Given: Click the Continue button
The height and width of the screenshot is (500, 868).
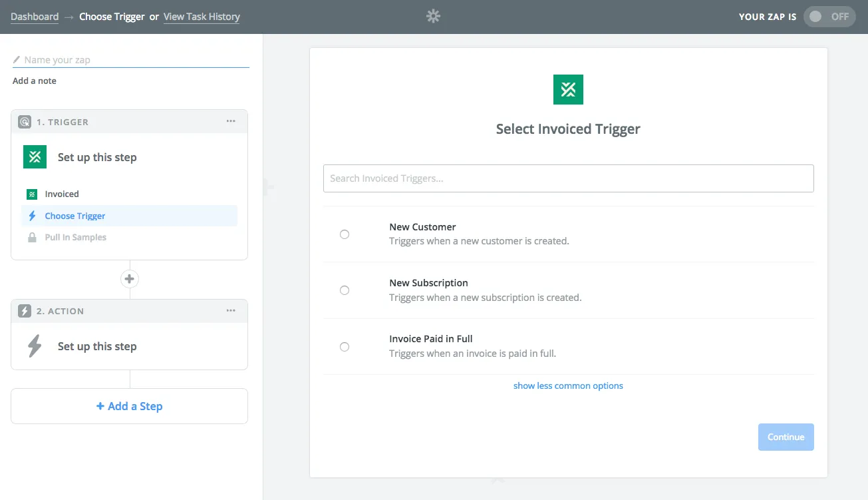Looking at the screenshot, I should click(786, 437).
